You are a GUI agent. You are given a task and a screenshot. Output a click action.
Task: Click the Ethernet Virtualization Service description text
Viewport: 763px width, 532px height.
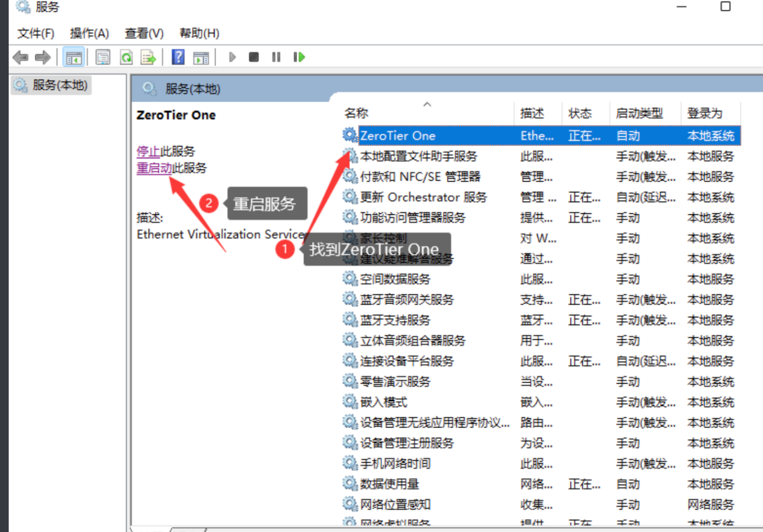point(221,234)
